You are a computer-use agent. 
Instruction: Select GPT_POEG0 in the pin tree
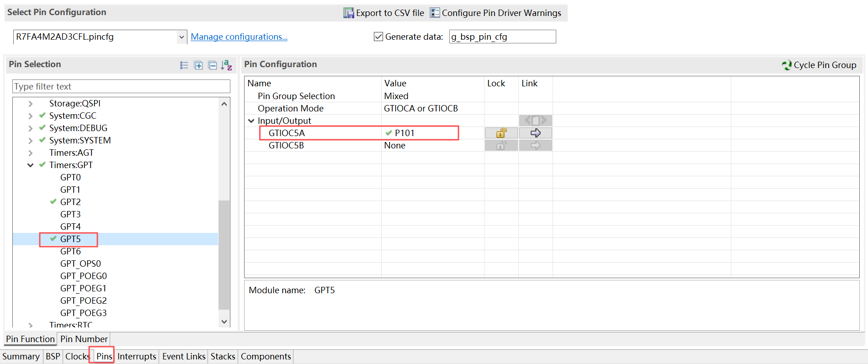pos(84,276)
